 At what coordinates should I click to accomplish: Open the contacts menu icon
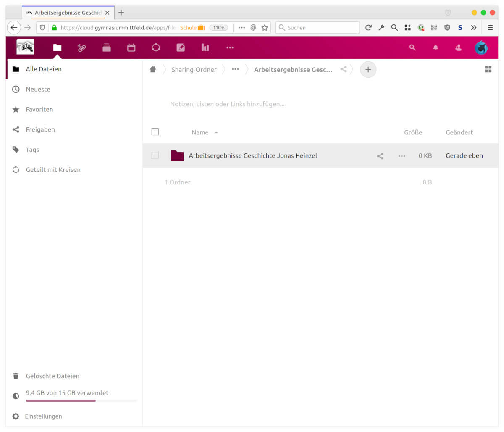[458, 48]
